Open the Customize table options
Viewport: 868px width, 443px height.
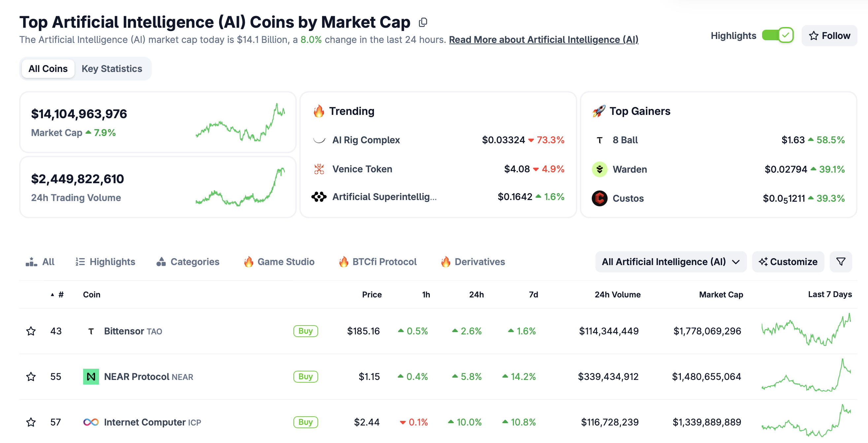[x=788, y=262]
